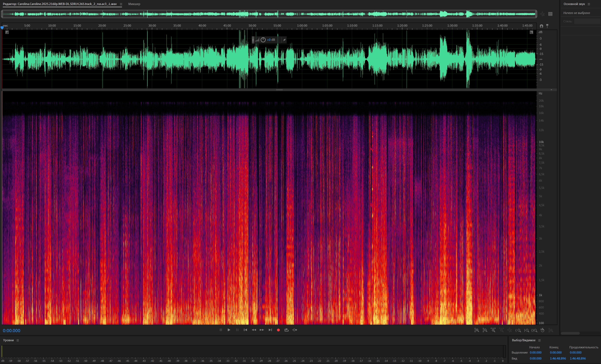The width and height of the screenshot is (601, 364).
Task: Edit the Выделение start time value
Action: (x=535, y=352)
